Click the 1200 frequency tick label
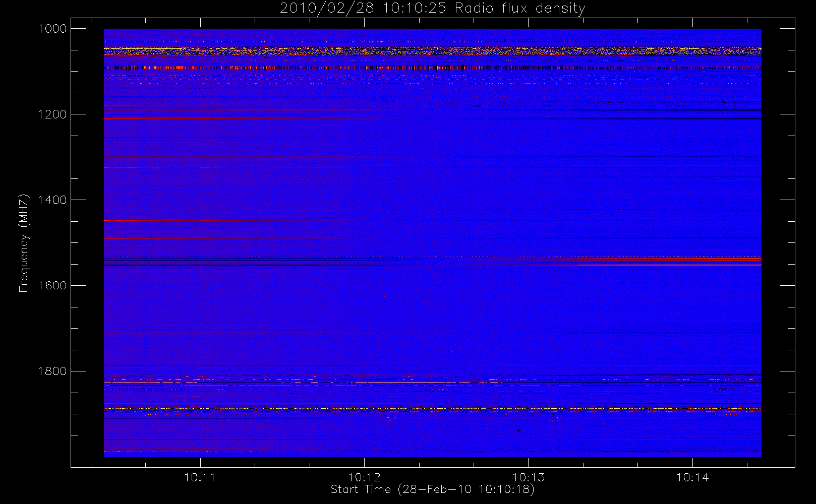This screenshot has width=816, height=504. [52, 114]
